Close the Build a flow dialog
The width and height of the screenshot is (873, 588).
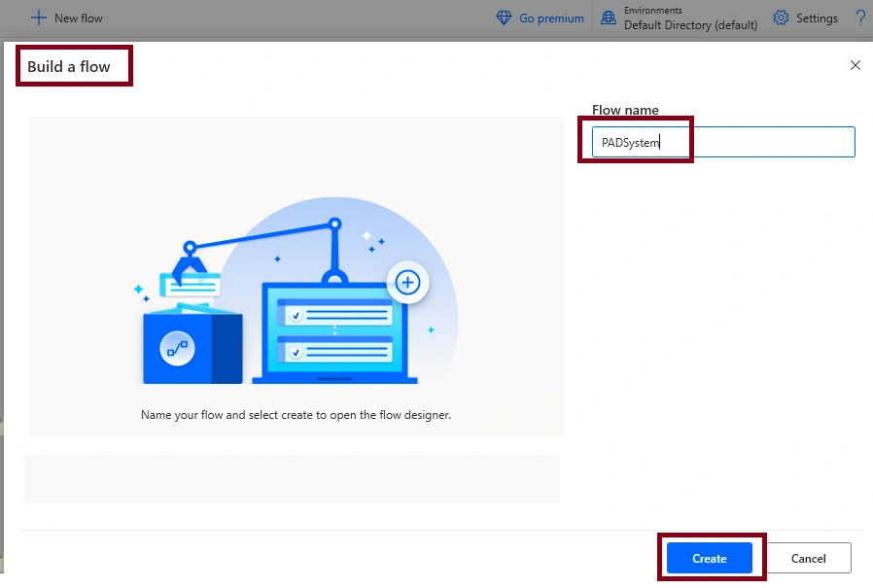click(x=856, y=65)
